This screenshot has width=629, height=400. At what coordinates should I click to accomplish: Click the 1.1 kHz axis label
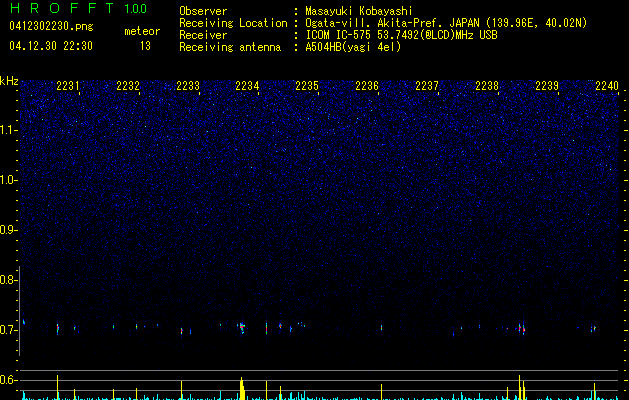coord(9,130)
